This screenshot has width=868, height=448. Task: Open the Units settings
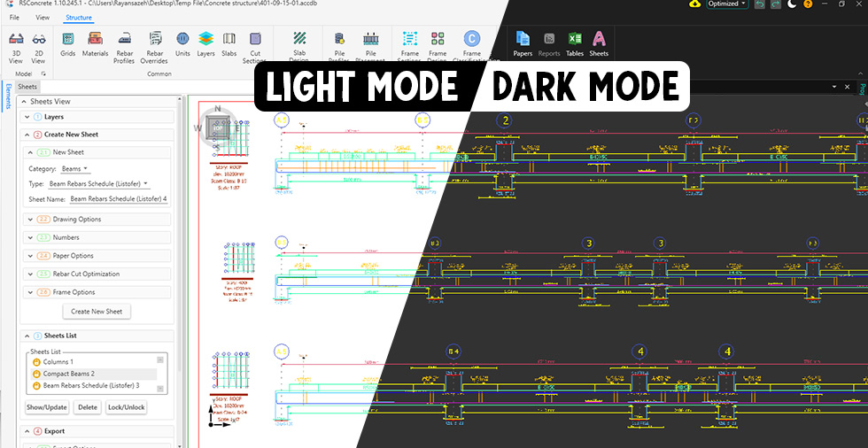point(182,44)
